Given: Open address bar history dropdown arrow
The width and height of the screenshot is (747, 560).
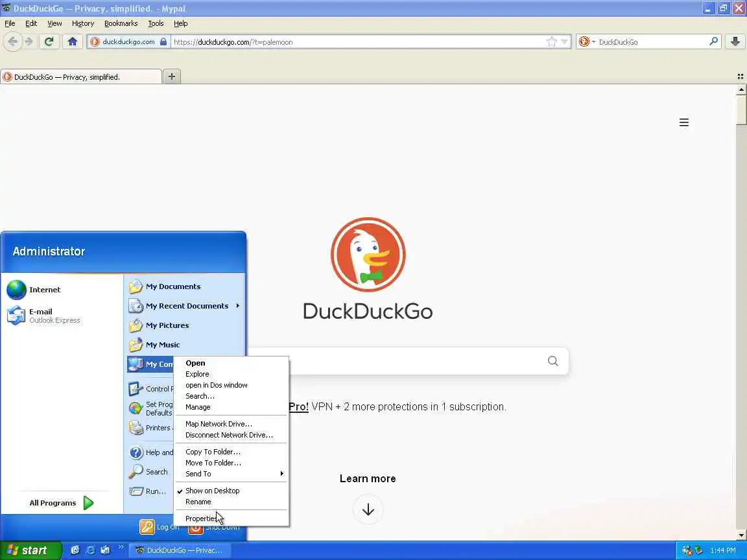Looking at the screenshot, I should tap(565, 42).
